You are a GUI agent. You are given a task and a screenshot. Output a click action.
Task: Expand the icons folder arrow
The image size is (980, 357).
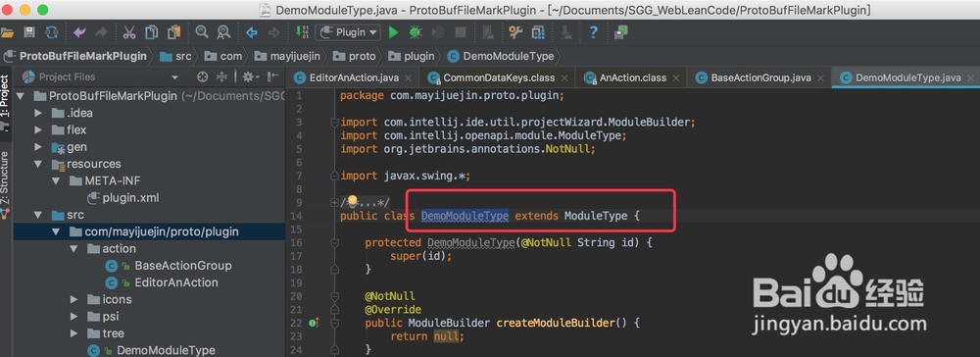coord(73,299)
